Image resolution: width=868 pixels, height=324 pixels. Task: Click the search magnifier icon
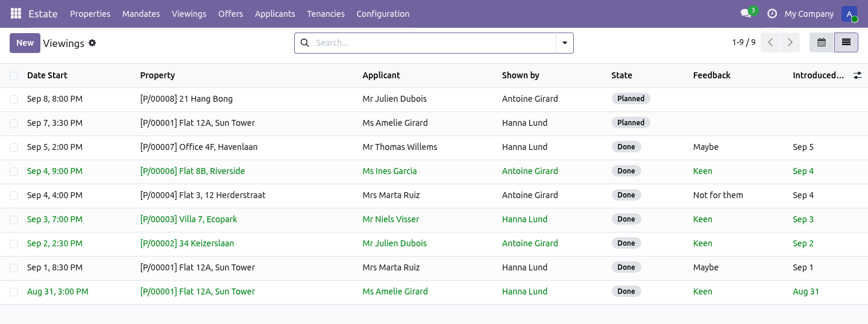pyautogui.click(x=304, y=43)
